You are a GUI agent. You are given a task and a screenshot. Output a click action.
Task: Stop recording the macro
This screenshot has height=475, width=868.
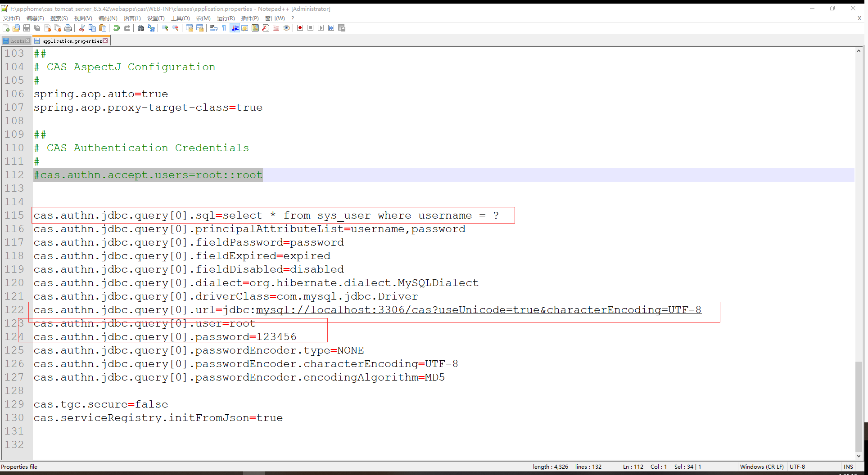[311, 28]
